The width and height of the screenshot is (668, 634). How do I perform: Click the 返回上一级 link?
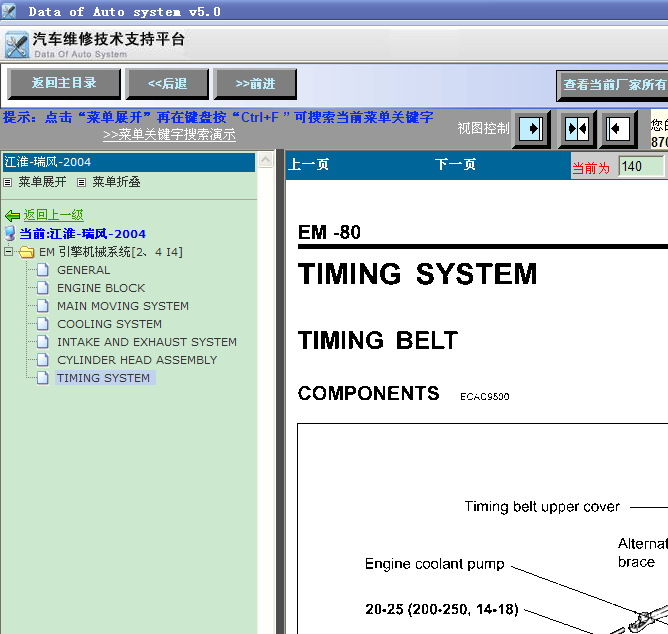pos(54,215)
